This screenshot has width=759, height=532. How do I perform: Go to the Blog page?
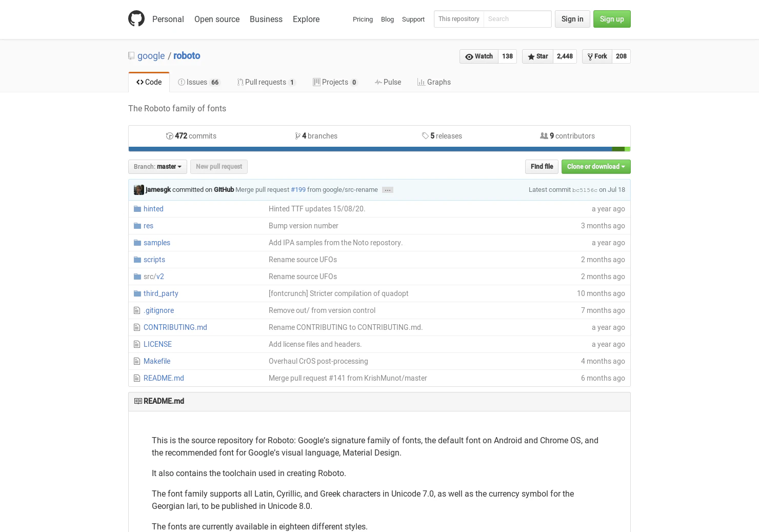pos(387,19)
